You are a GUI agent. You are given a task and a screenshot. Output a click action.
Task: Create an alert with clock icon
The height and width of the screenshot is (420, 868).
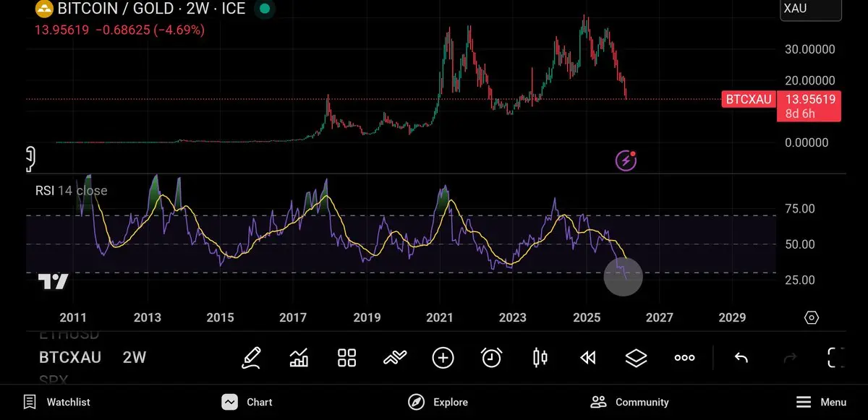[492, 357]
